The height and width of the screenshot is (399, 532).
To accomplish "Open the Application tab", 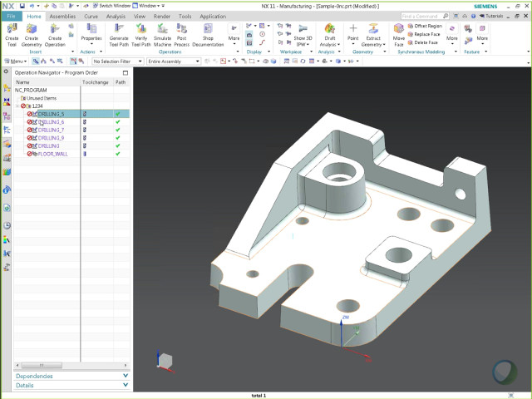I will pyautogui.click(x=213, y=17).
